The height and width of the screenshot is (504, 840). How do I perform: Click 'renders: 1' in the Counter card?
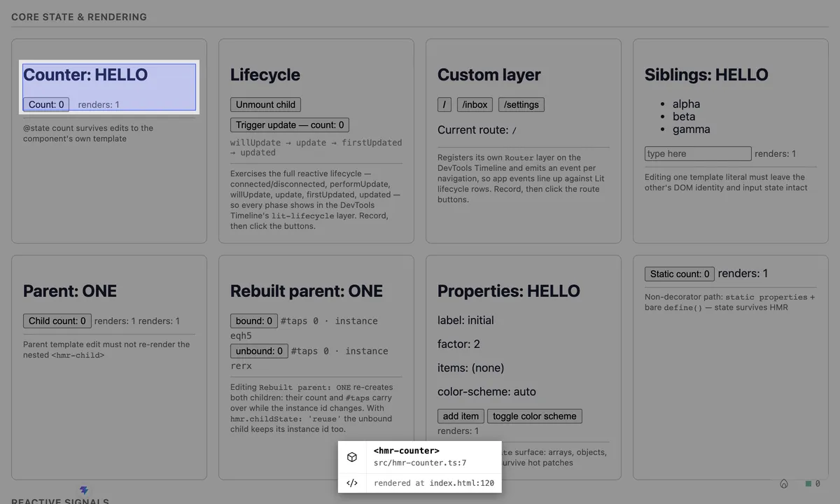[x=99, y=104]
